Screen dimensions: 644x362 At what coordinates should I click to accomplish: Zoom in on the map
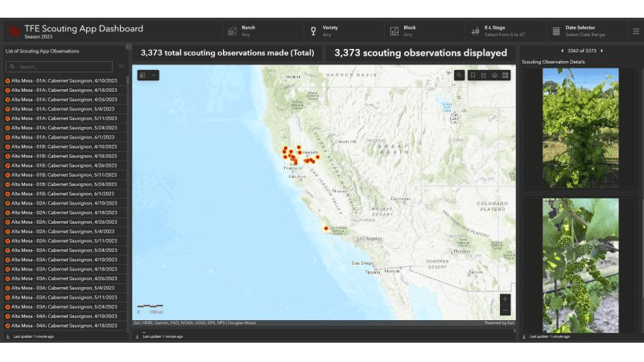point(506,299)
